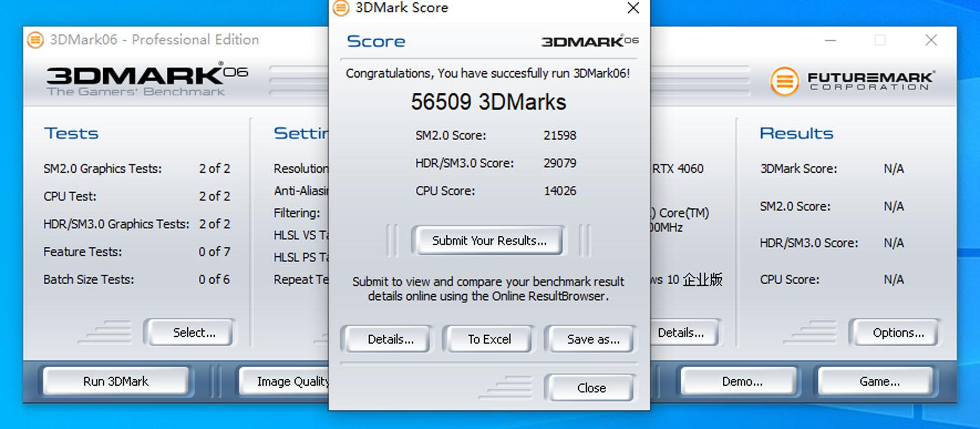Screen dimensions: 980x429
Task: Click the 3DMark06 logo in Score dialog
Action: point(590,41)
